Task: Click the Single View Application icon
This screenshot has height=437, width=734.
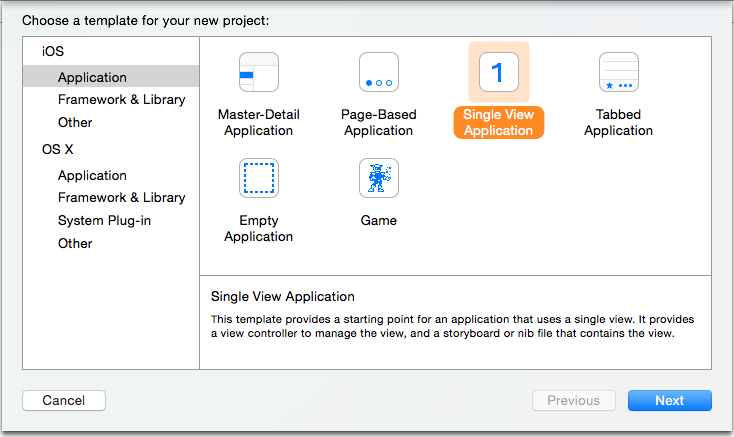Action: pos(499,72)
